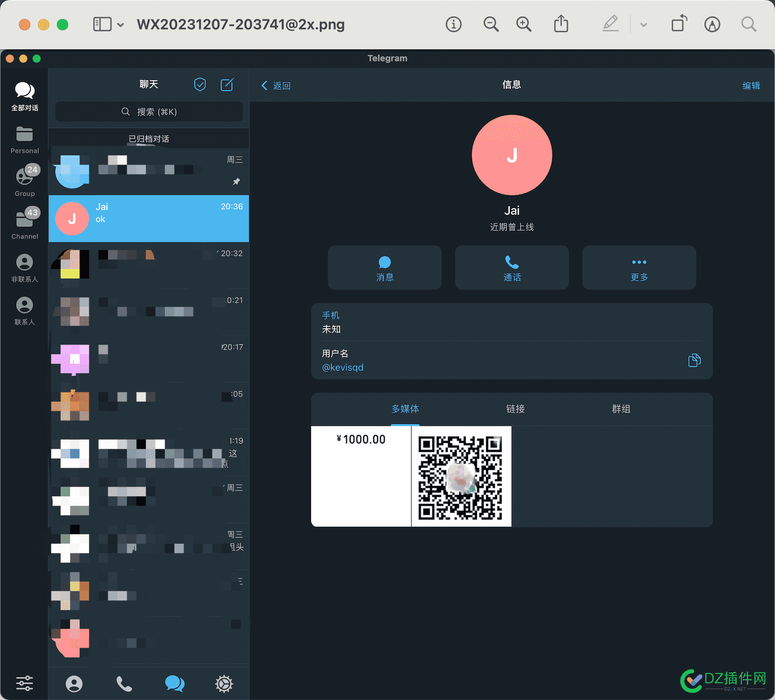Viewport: 775px width, 700px height.
Task: Open the ¥1000.00 media thumbnail
Action: click(x=361, y=476)
